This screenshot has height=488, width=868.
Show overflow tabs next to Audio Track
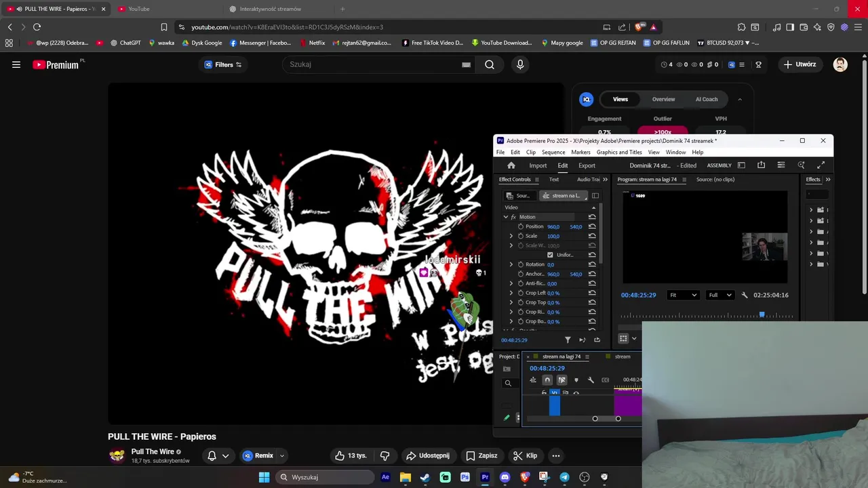(x=605, y=180)
